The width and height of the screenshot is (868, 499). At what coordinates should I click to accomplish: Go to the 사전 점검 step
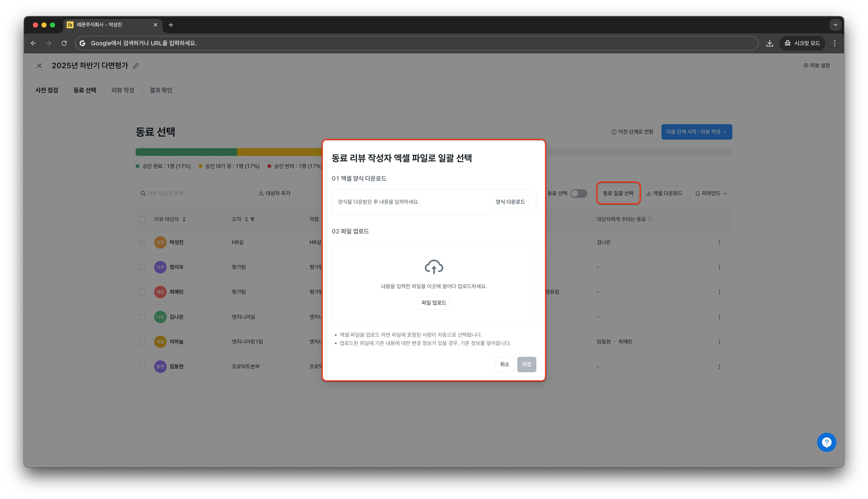(47, 90)
